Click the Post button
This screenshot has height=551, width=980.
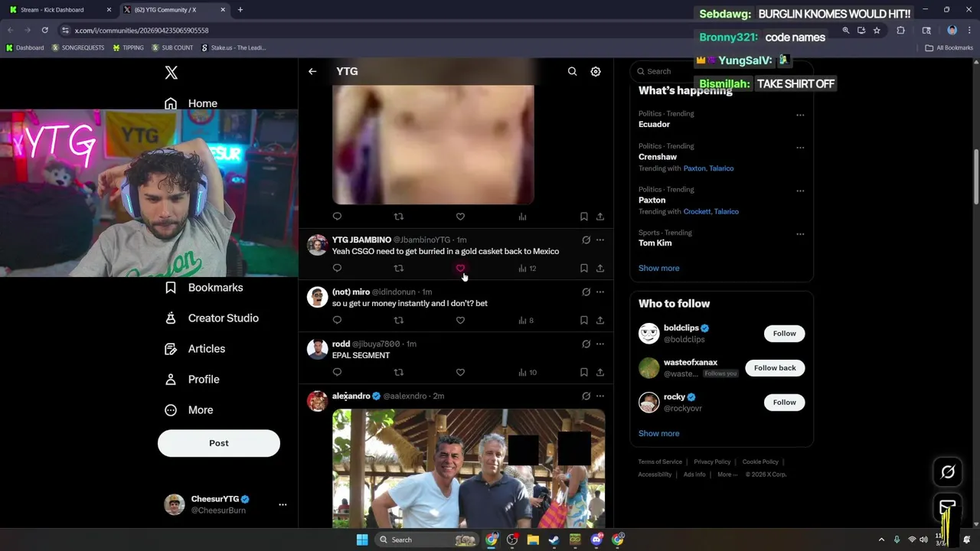click(x=219, y=443)
